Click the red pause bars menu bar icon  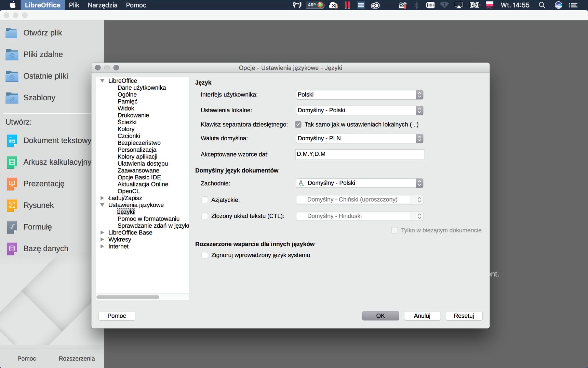tap(347, 5)
